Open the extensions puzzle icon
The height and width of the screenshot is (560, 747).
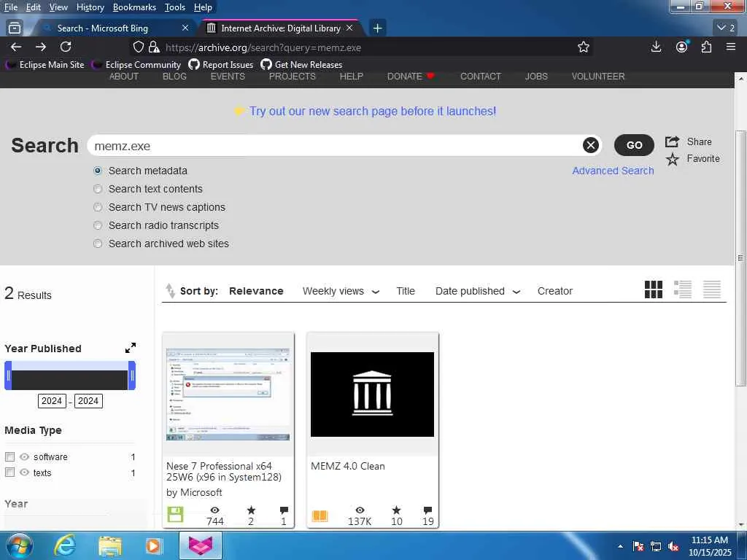coord(706,47)
